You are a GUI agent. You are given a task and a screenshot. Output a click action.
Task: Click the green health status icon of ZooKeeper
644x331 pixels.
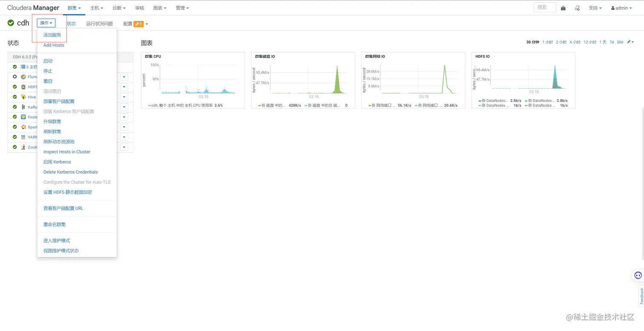tap(15, 147)
